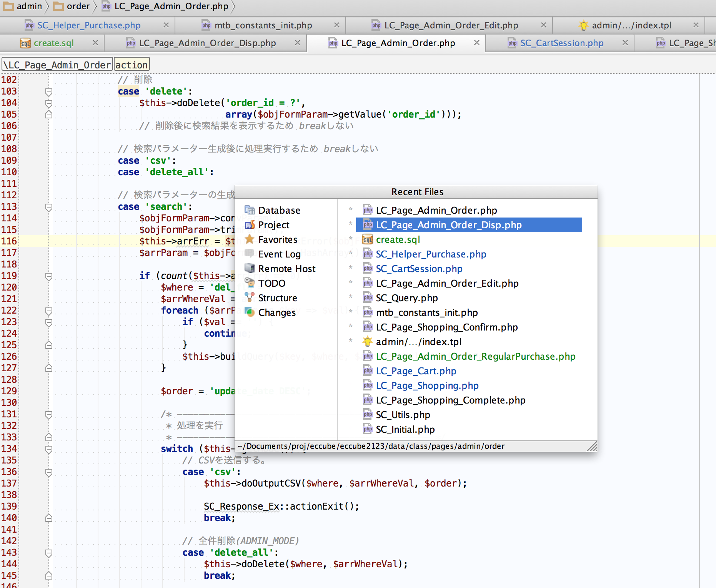Click the create.sql file icon in Recent Files
Viewport: 716px width, 588px height.
pyautogui.click(x=368, y=239)
